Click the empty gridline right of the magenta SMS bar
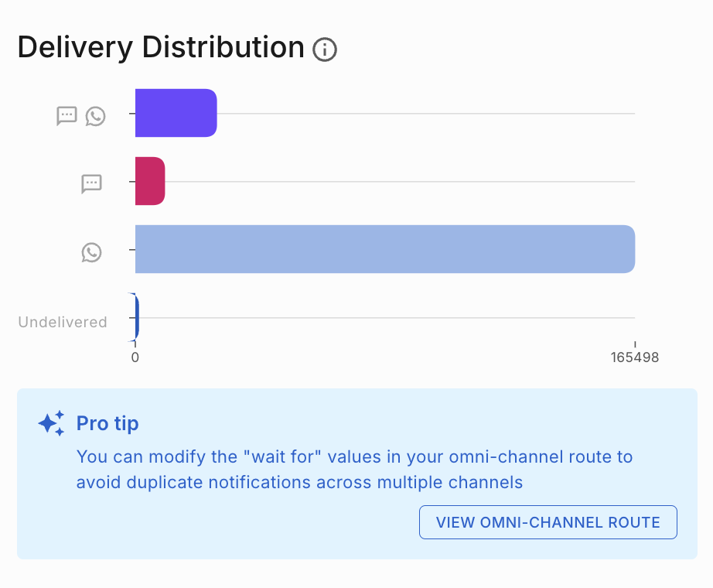This screenshot has width=713, height=588. [400, 182]
